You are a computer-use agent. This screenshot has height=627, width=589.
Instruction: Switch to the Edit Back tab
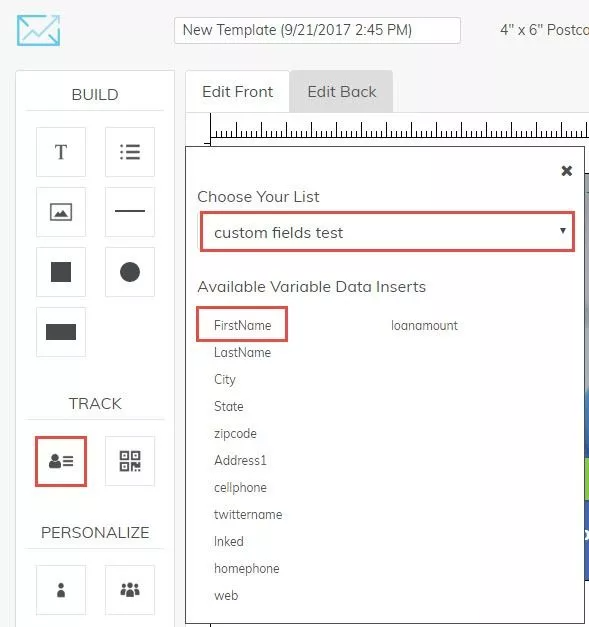click(342, 92)
